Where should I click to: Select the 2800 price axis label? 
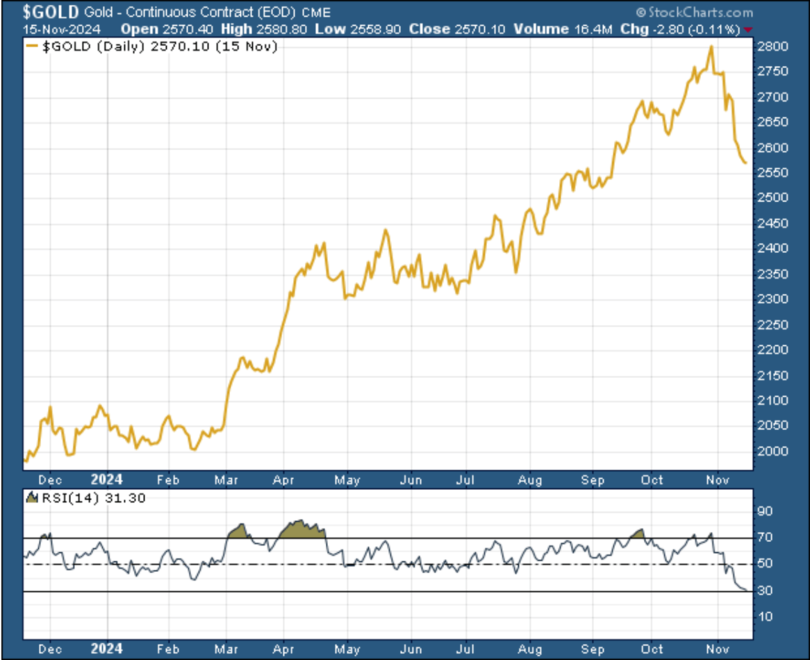pos(773,46)
